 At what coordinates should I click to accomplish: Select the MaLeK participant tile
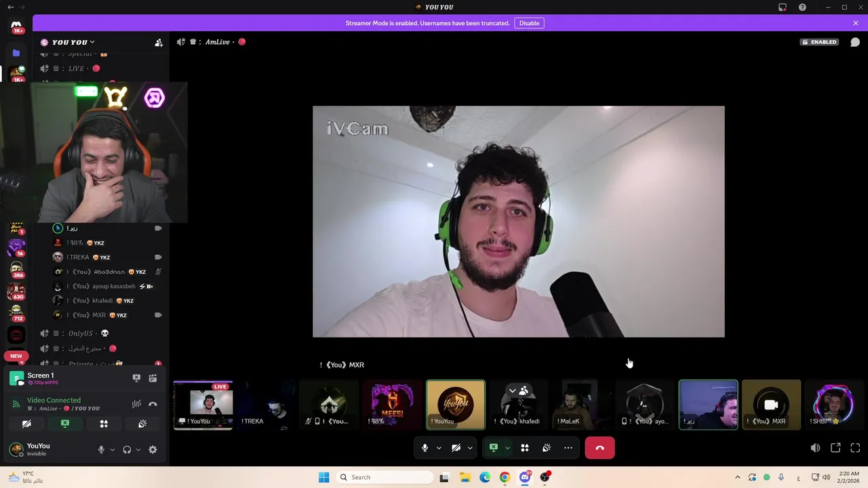pyautogui.click(x=582, y=405)
